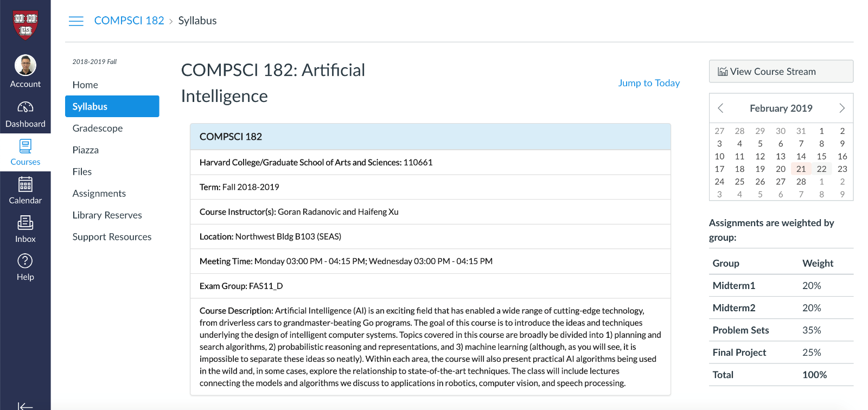Screen dimensions: 868x410
Task: Select February 21 in the calendar
Action: 801,169
